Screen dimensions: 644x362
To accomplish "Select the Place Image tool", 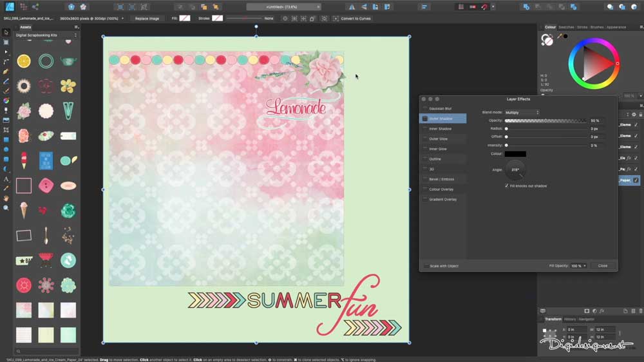I will (x=6, y=120).
